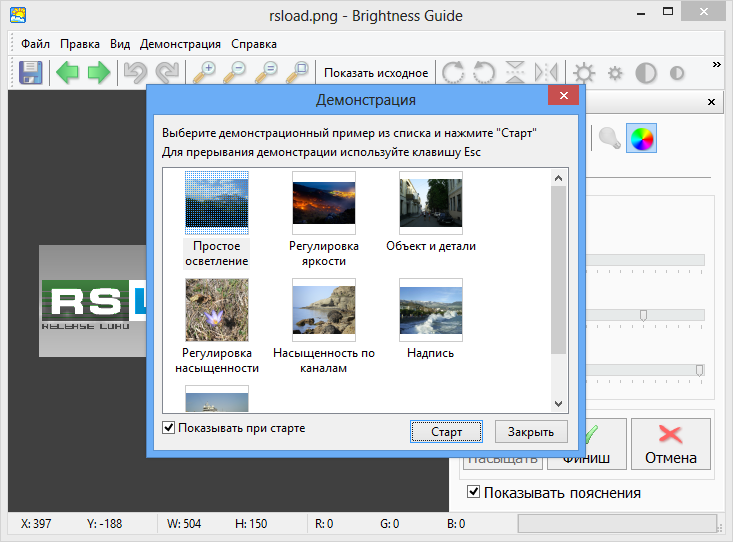733x542 pixels.
Task: Click the top slider track in side panel
Action: tap(645, 260)
